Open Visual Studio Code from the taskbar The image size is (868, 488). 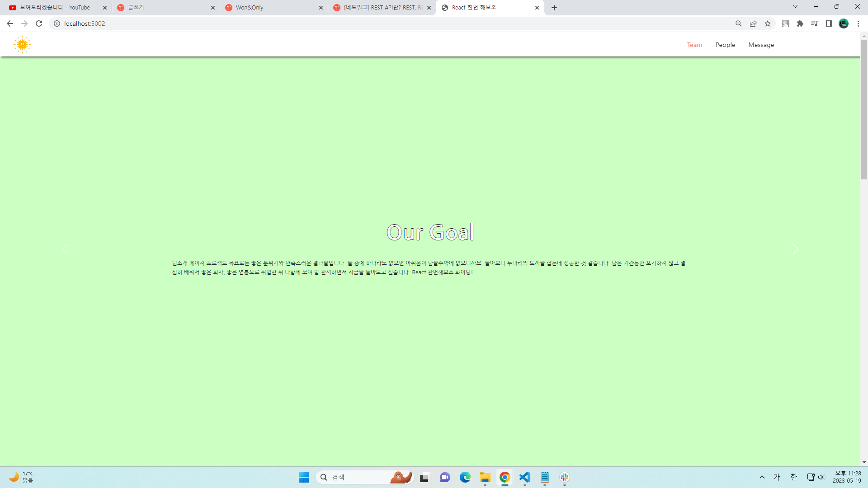tap(524, 477)
